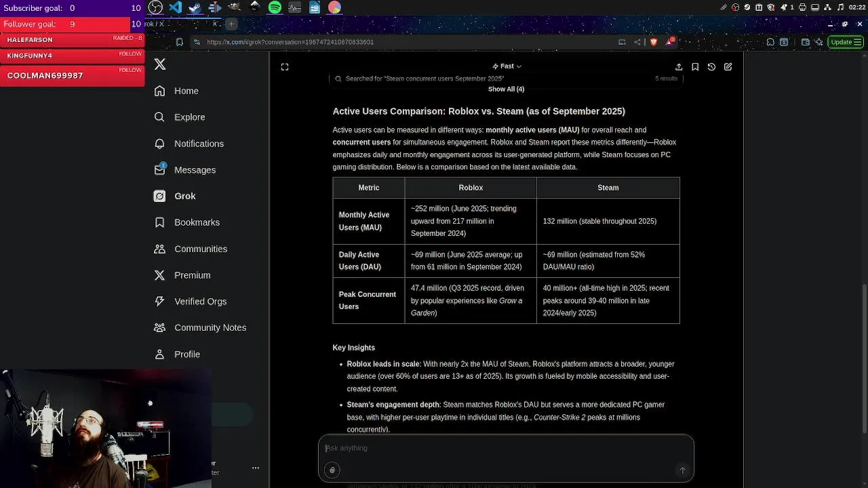Click the Home house icon
The image size is (868, 488).
tap(159, 91)
